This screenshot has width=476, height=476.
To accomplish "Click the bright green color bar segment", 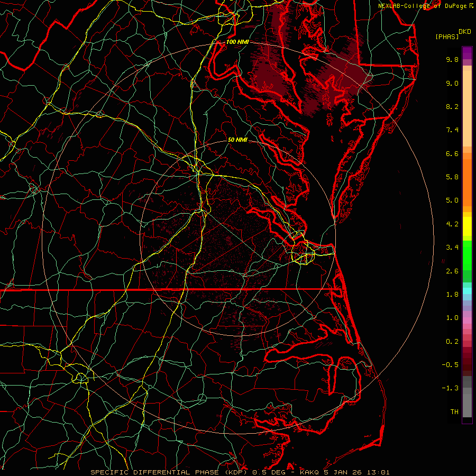I will point(467,255).
